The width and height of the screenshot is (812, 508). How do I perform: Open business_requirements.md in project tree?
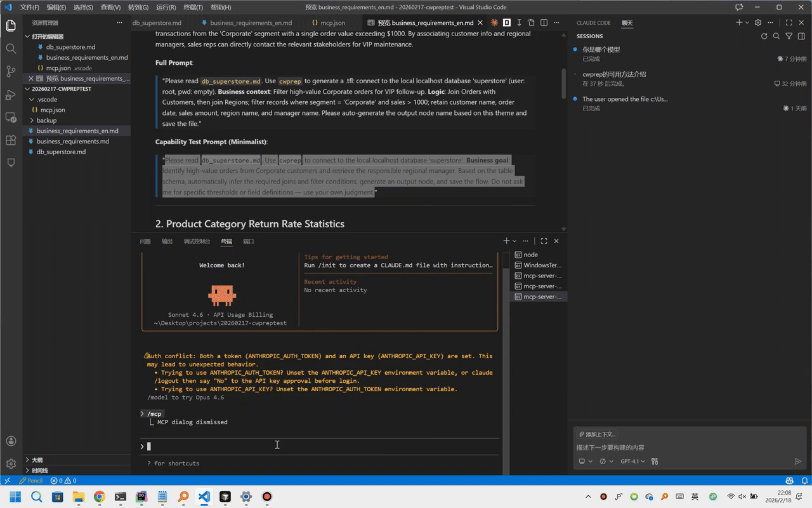pos(76,141)
